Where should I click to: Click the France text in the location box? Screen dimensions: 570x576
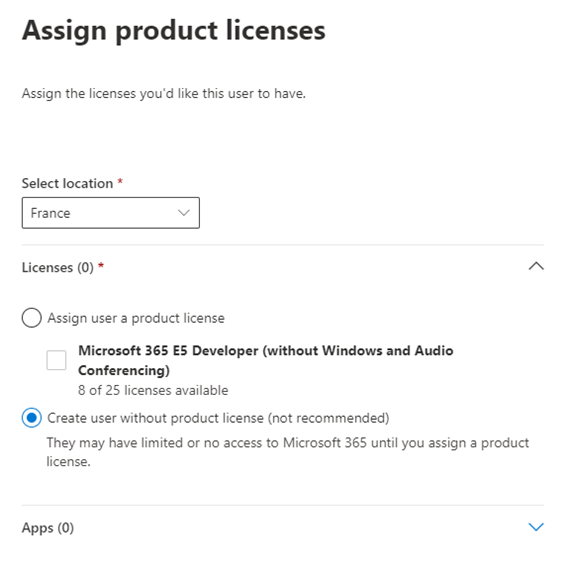point(50,213)
